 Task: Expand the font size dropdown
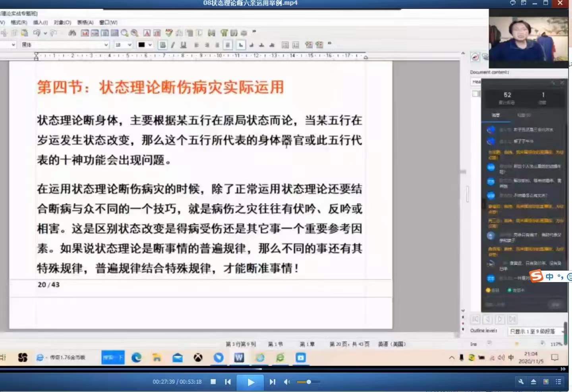(129, 45)
